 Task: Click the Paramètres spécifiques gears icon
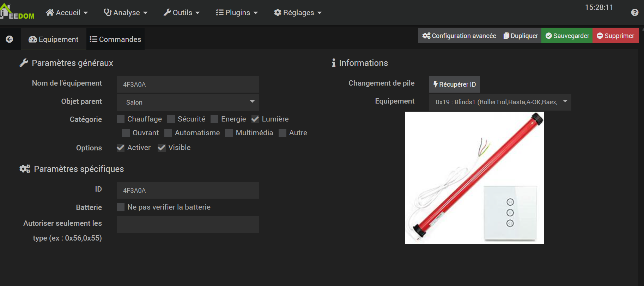click(x=25, y=169)
